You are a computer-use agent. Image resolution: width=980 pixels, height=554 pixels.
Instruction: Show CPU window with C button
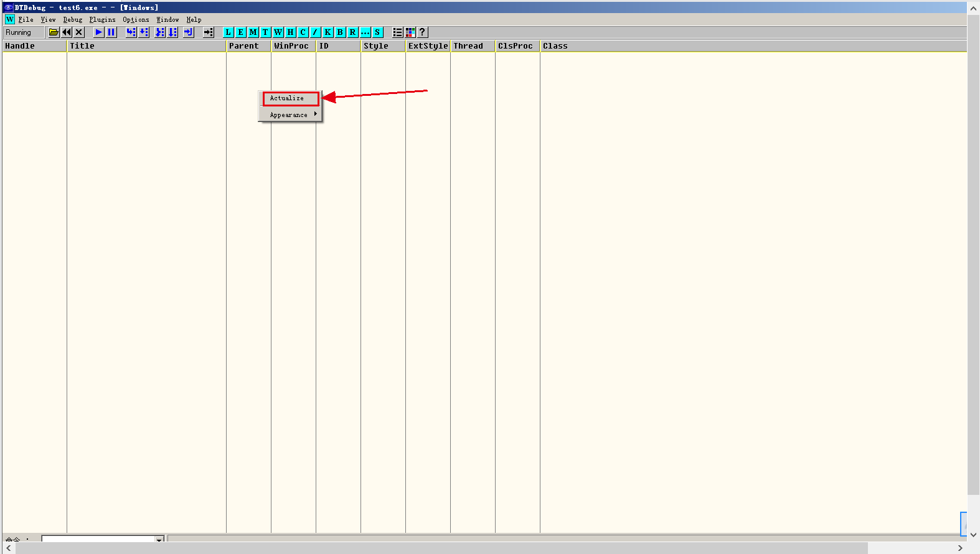[303, 32]
